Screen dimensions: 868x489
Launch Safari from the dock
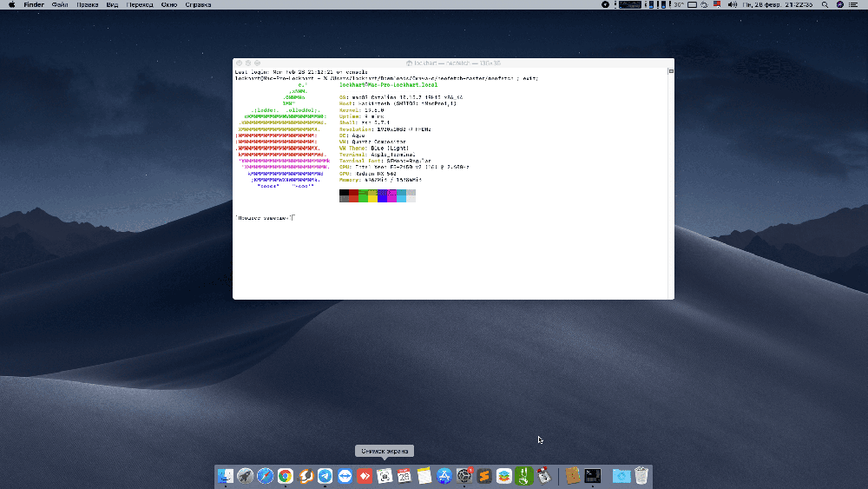coord(266,476)
